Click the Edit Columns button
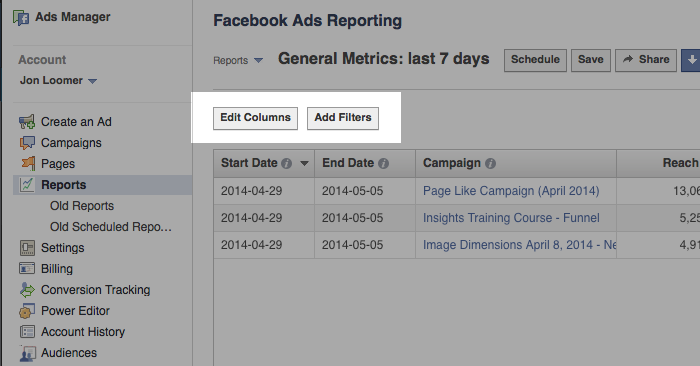This screenshot has height=366, width=700. [x=255, y=118]
